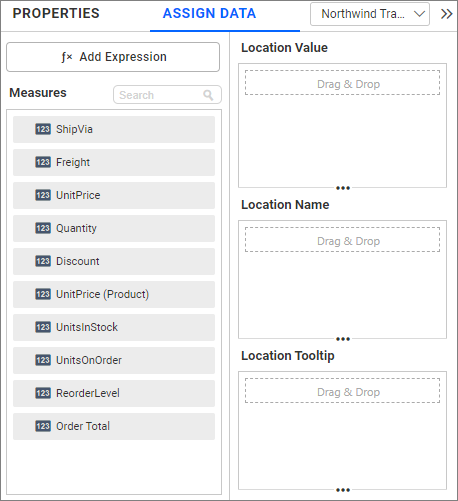Select the UnitsInStock measure
Viewport: 458px width, 501px height.
(x=114, y=327)
